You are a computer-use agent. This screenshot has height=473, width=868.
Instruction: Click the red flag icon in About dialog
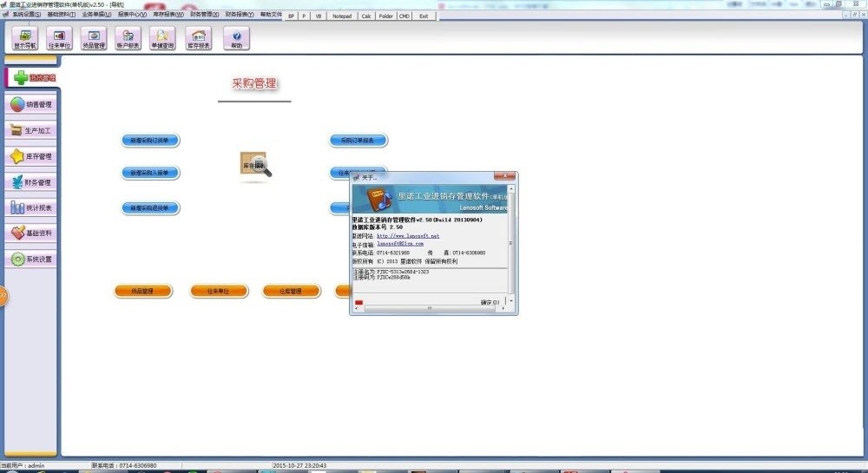(x=358, y=303)
